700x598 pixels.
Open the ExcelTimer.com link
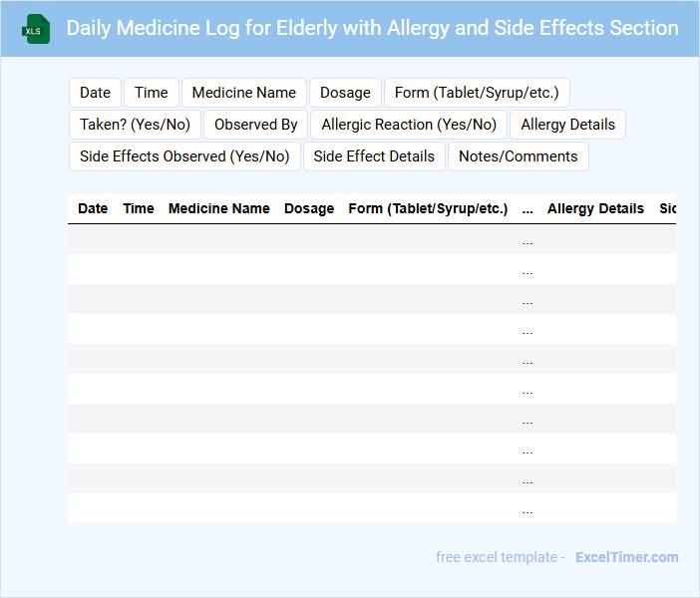click(626, 557)
